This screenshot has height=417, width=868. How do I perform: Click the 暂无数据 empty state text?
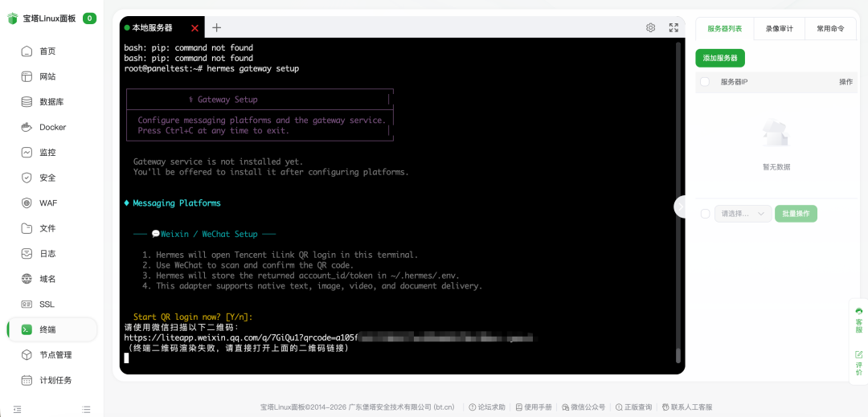tap(776, 166)
